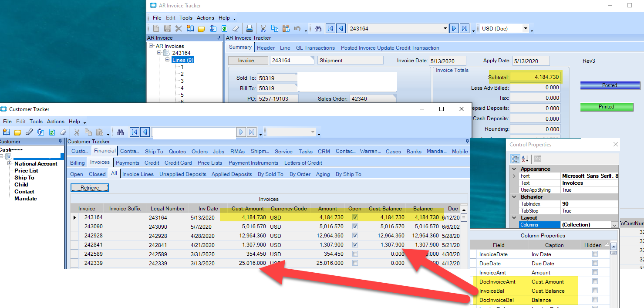This screenshot has height=308, width=644.
Task: Toggle Open checkbox for invoice 243090
Action: [x=355, y=227]
